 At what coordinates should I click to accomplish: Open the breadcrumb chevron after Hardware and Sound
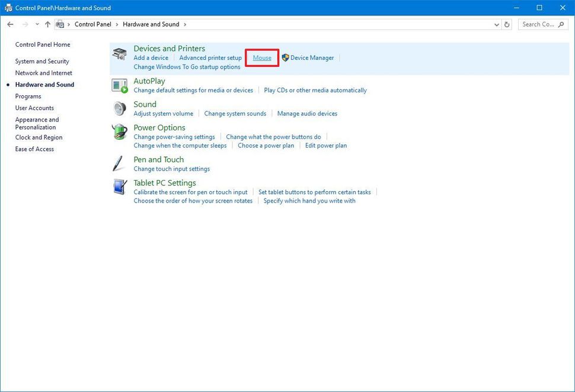click(x=186, y=24)
